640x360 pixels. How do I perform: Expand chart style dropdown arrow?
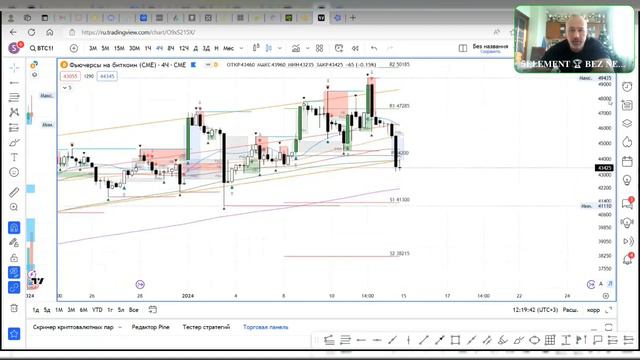[x=280, y=48]
